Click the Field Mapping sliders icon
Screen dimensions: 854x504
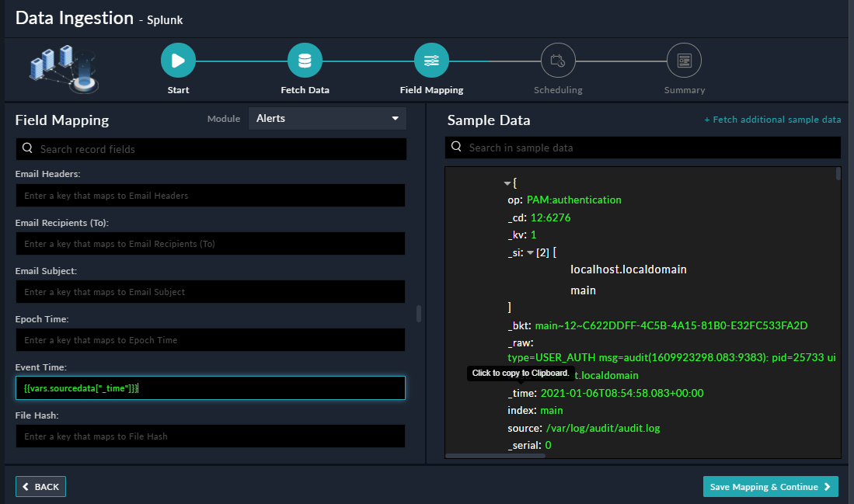(x=431, y=61)
